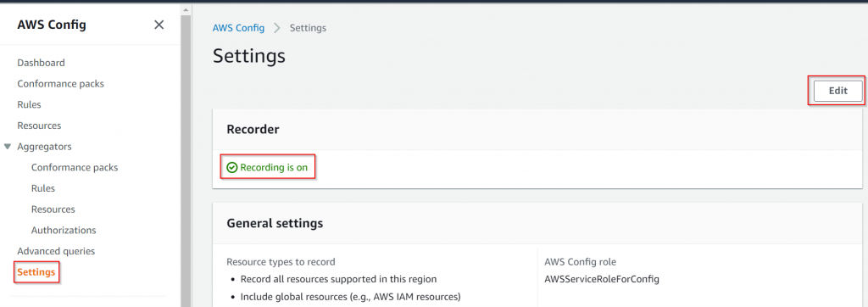Click the AWSServiceRoleForConfig value
The height and width of the screenshot is (307, 868).
pos(602,279)
